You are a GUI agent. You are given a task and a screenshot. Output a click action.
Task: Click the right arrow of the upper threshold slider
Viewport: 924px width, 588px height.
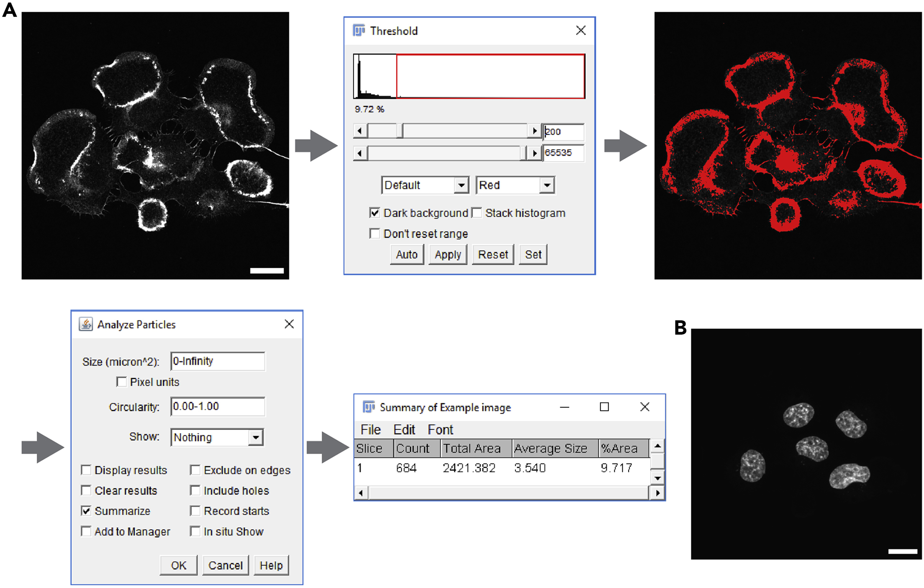535,153
